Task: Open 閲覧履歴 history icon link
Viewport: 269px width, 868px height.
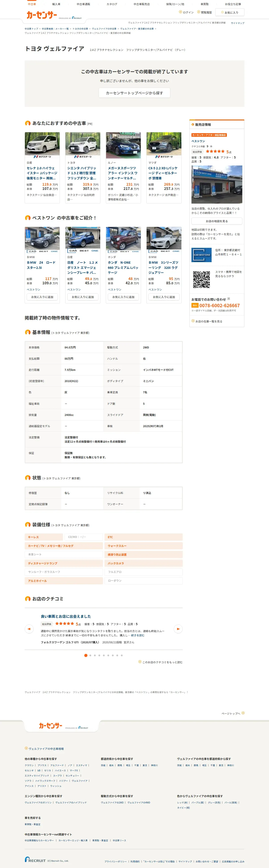Action: 204,12
